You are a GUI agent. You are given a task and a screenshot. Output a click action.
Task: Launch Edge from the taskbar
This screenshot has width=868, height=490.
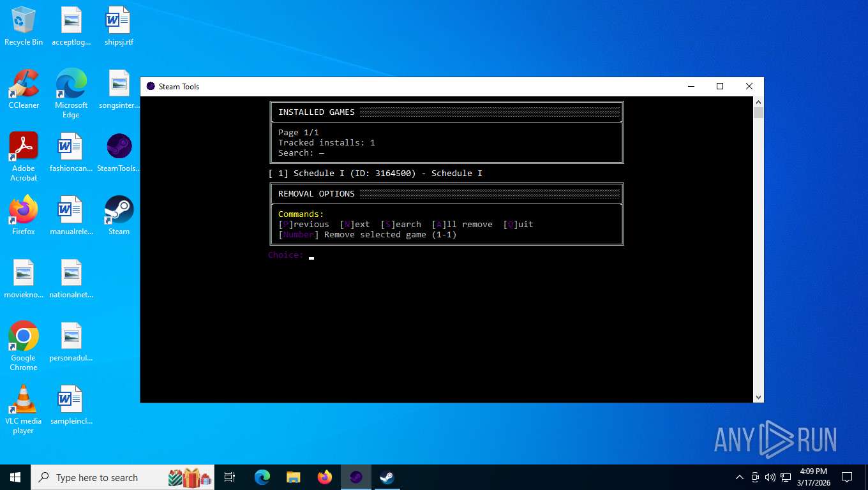(262, 477)
